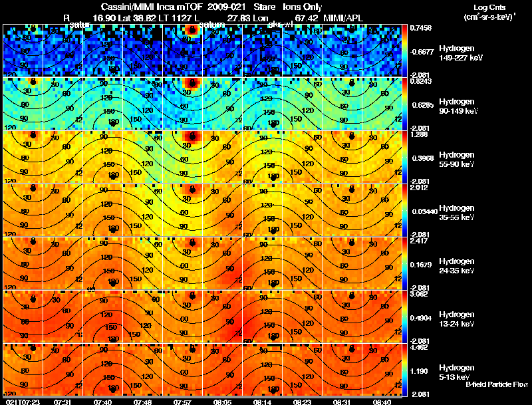Click the 90-149 keV image in 07:23 column
The image size is (532, 405).
(x=23, y=104)
